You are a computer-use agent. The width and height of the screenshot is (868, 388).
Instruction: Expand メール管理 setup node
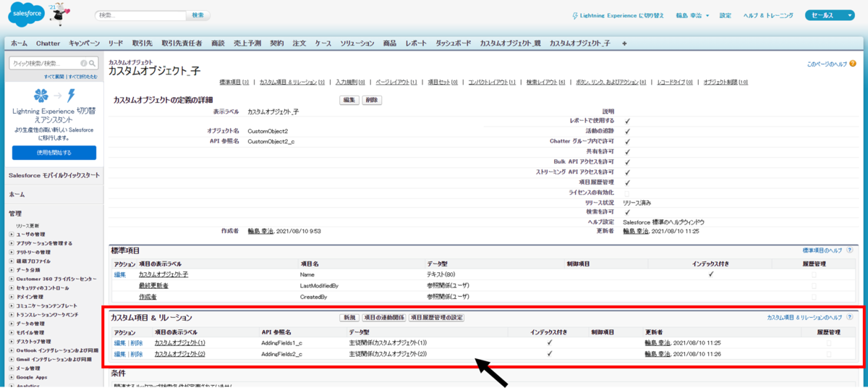click(11, 368)
